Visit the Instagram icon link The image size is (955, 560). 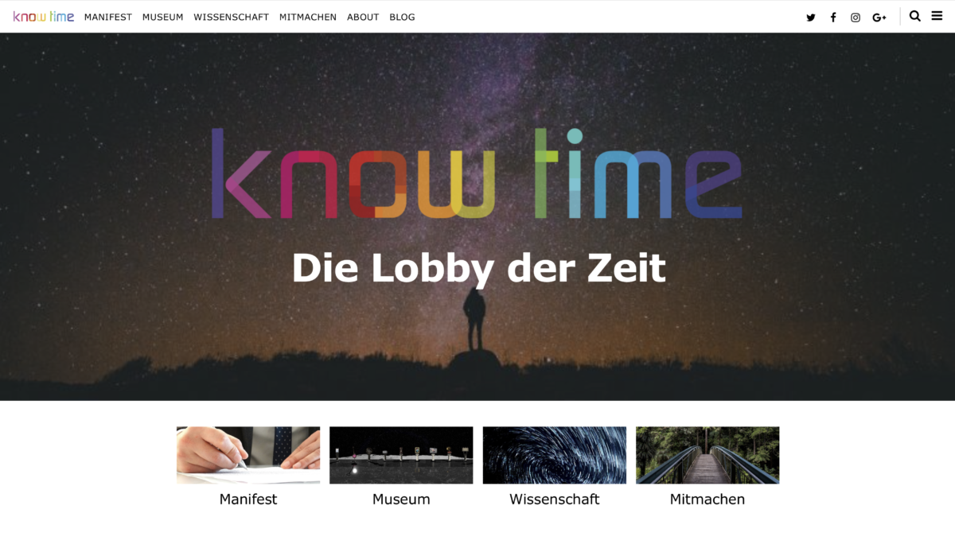856,17
